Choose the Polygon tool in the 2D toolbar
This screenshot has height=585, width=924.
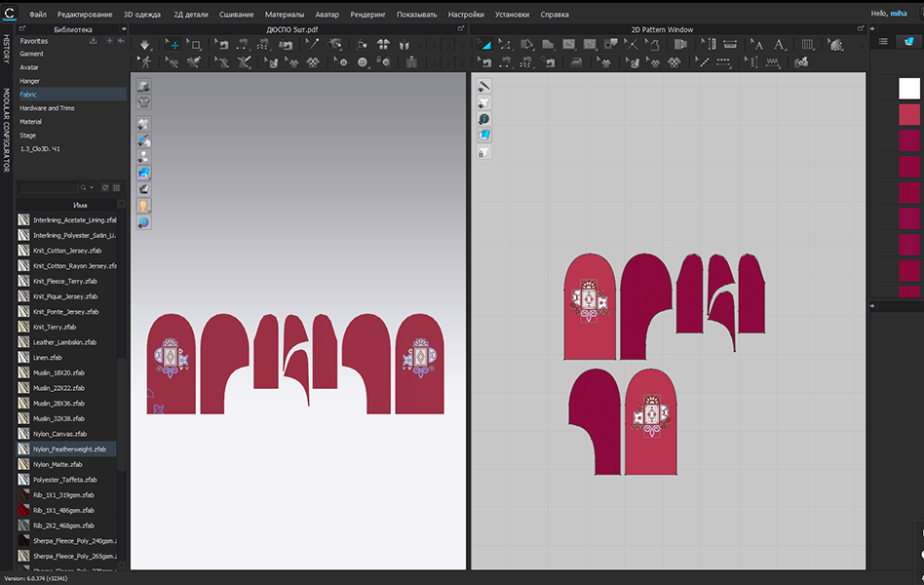(548, 44)
